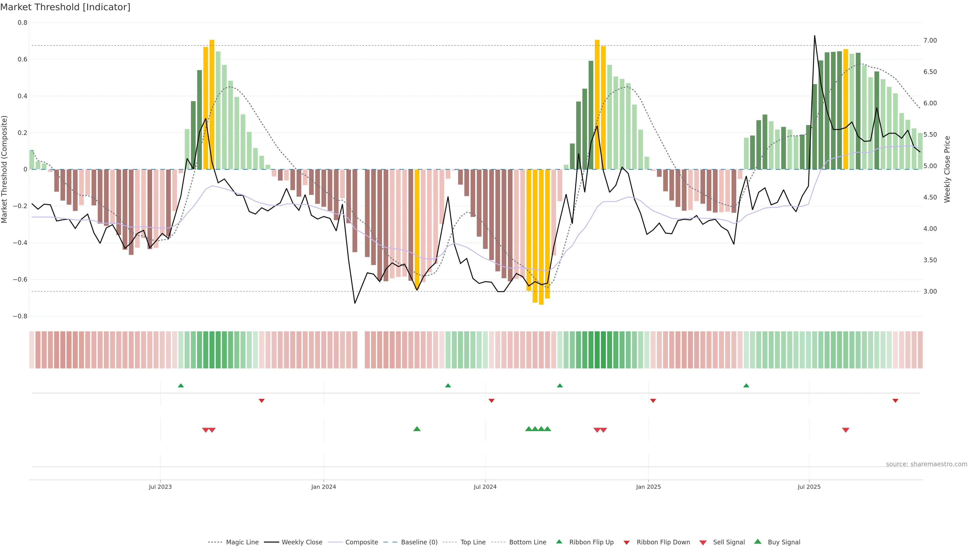Image resolution: width=980 pixels, height=551 pixels.
Task: Hide the Top Line legend series
Action: pos(473,542)
